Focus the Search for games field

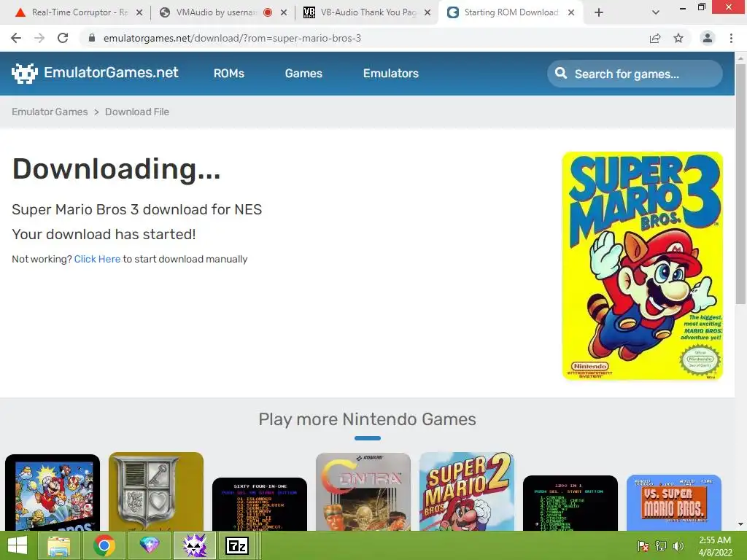click(x=635, y=74)
